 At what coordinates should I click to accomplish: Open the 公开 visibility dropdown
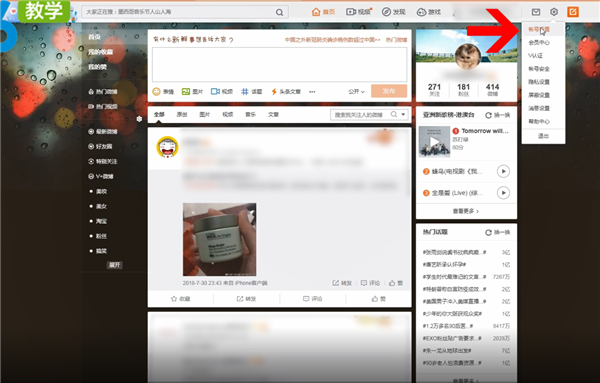coord(356,91)
